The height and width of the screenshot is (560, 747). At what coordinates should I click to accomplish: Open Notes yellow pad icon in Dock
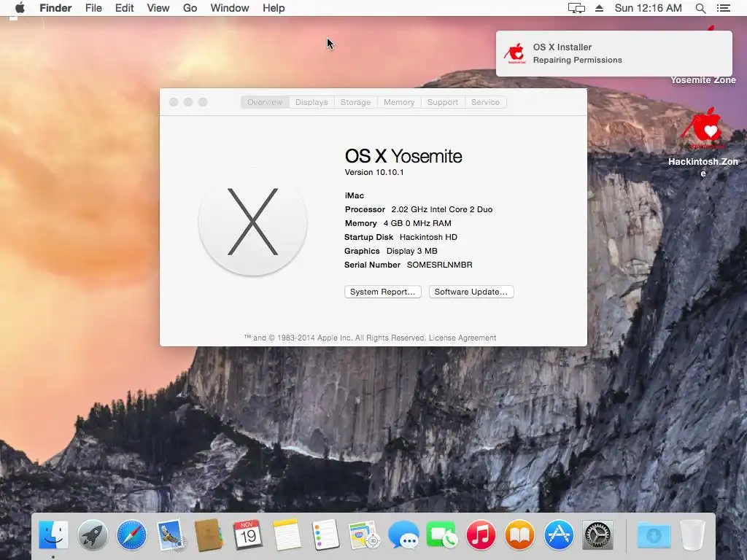point(287,534)
